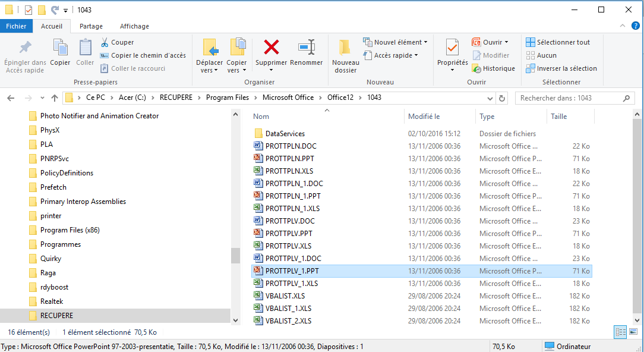This screenshot has width=644, height=352.
Task: Click Sélectionner tout
Action: pos(558,42)
